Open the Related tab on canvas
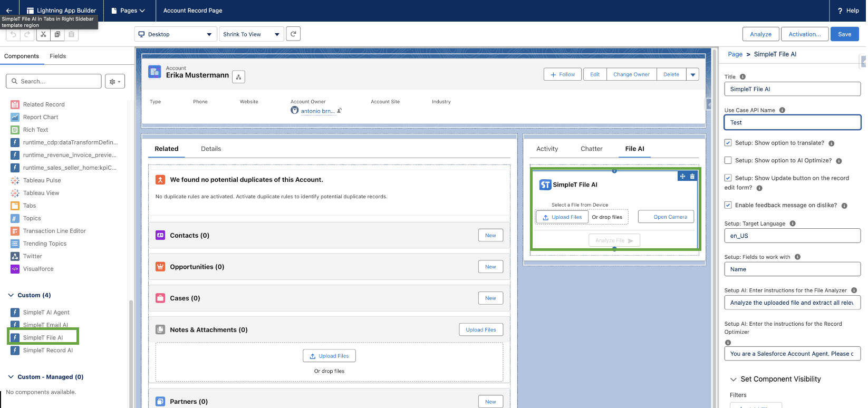This screenshot has width=868, height=408. click(x=167, y=149)
